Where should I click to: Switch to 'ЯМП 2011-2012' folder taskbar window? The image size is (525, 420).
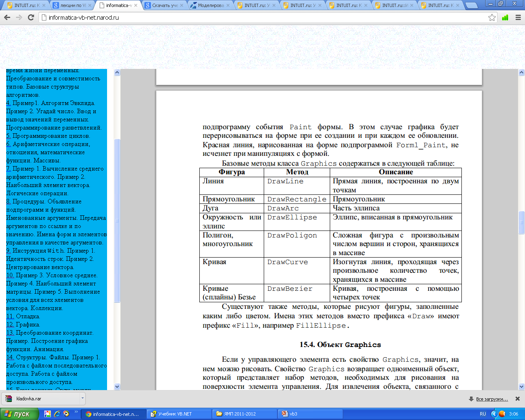pyautogui.click(x=244, y=414)
